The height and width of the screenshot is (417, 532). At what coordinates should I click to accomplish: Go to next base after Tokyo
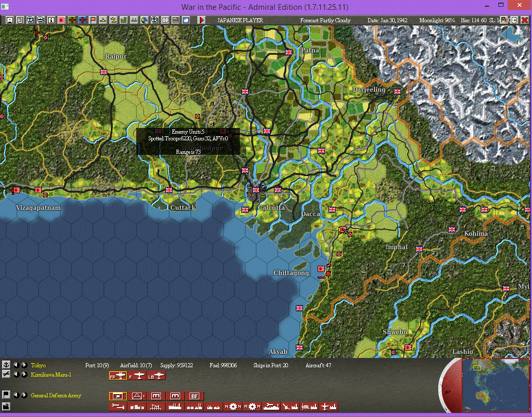coord(24,365)
